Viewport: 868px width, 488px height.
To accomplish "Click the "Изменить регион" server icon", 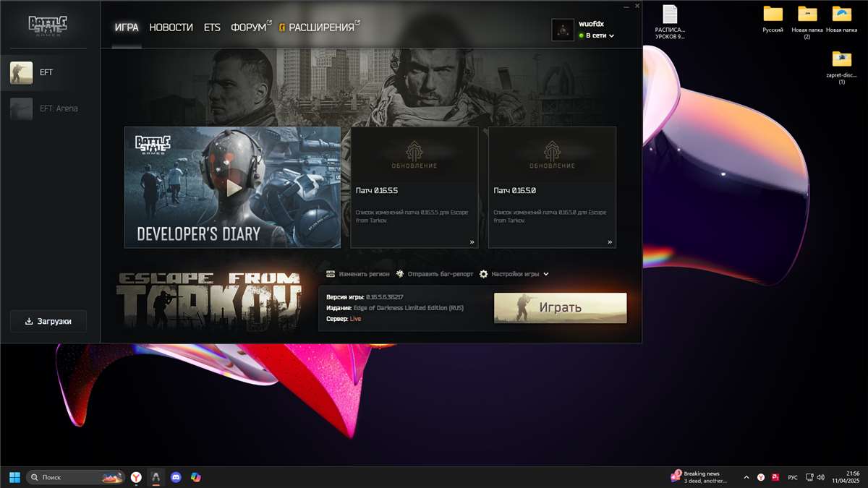I will (331, 274).
